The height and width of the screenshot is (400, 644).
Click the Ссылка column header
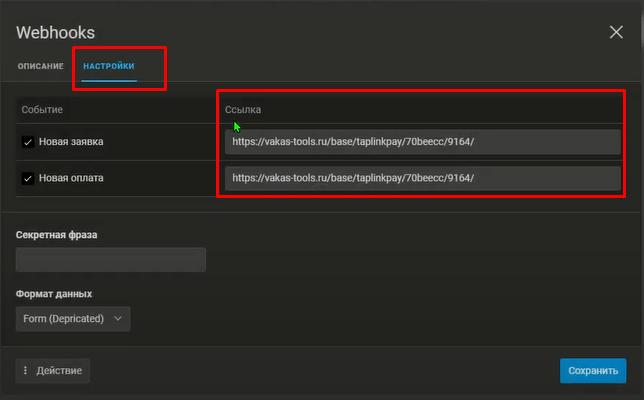coord(243,109)
